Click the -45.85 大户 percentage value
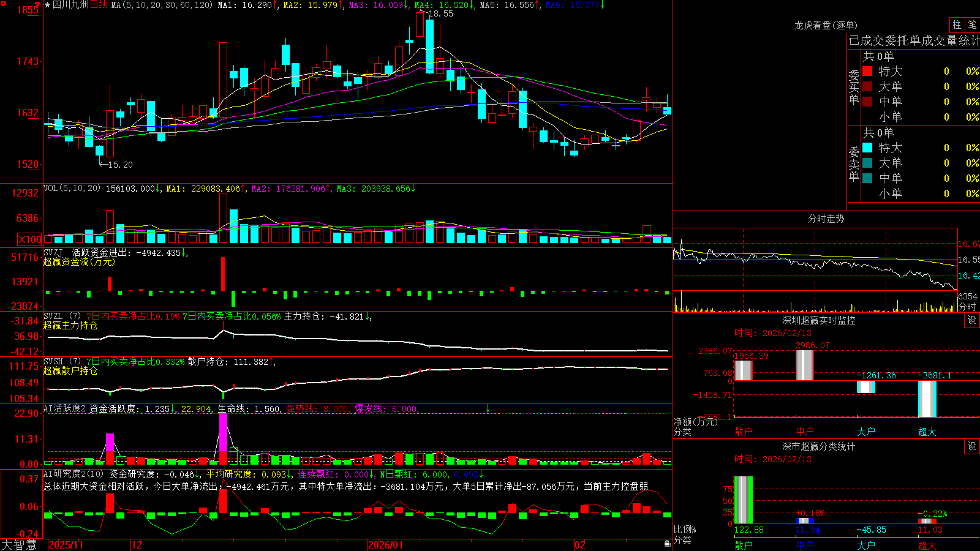The image size is (980, 551). point(872,530)
